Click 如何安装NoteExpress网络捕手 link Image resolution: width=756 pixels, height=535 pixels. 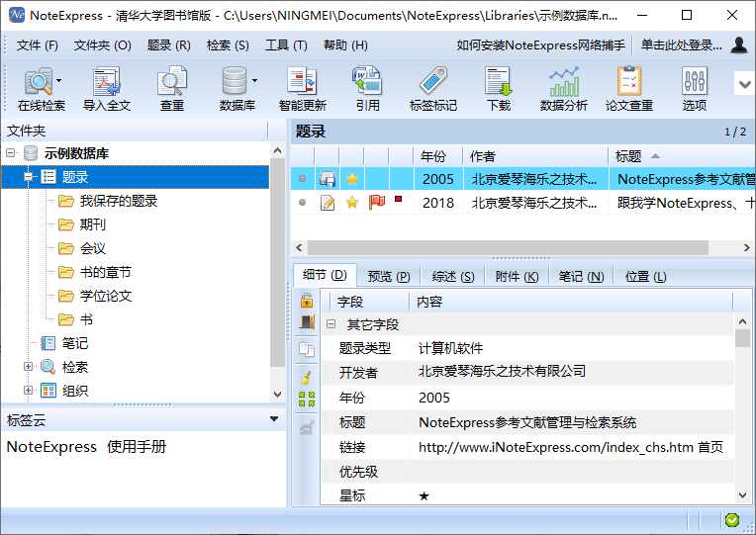click(540, 45)
